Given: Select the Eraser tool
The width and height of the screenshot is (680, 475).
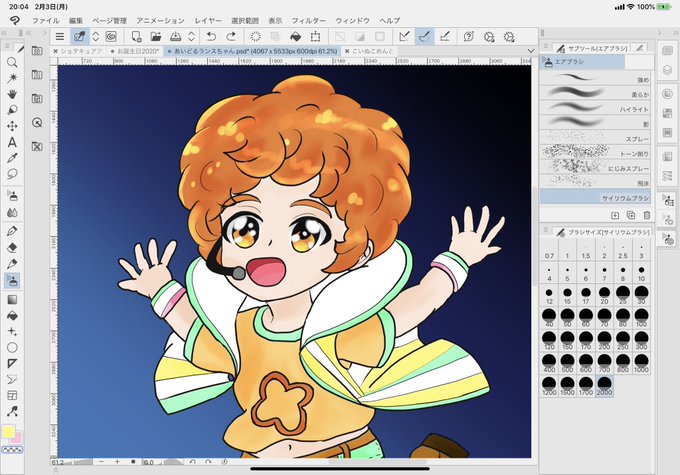Looking at the screenshot, I should (12, 247).
